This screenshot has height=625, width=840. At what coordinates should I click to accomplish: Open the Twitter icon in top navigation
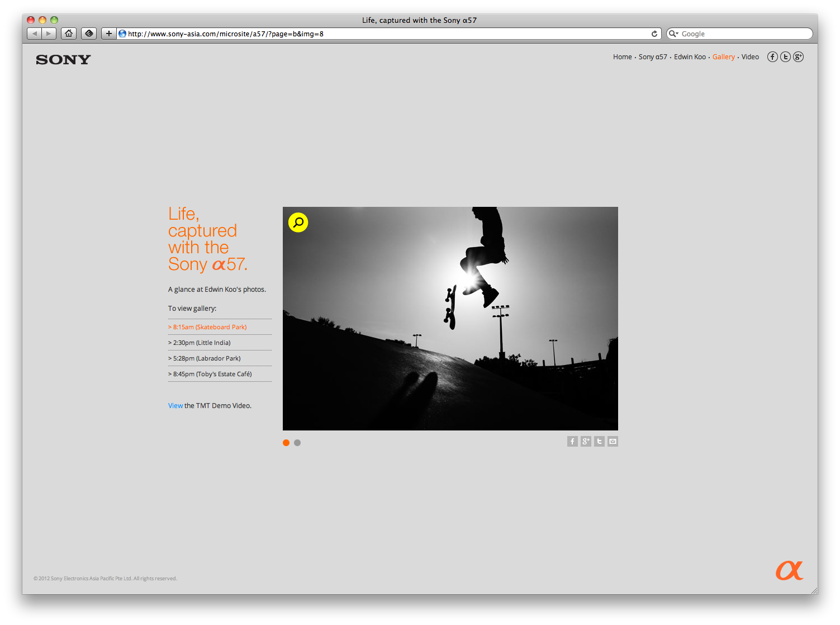click(785, 56)
